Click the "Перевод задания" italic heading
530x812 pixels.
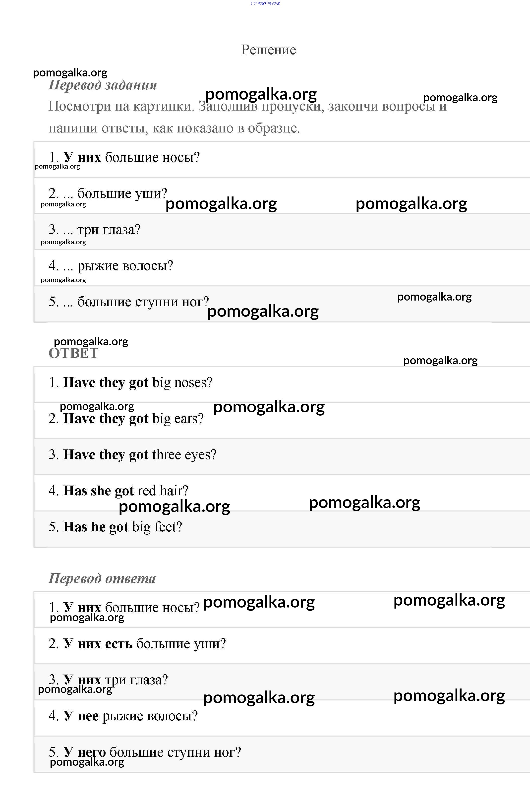pyautogui.click(x=103, y=85)
